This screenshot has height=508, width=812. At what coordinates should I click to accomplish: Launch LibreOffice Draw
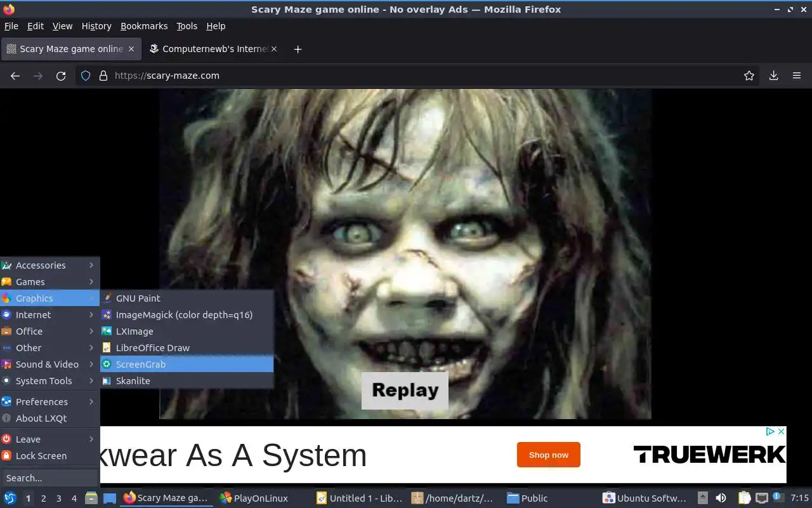(187, 348)
